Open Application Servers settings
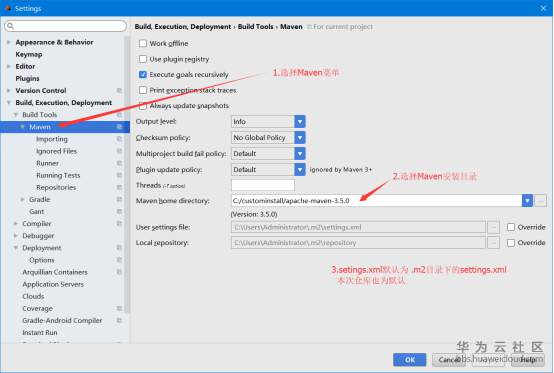Viewport: 554px width, 373px height. coord(53,284)
